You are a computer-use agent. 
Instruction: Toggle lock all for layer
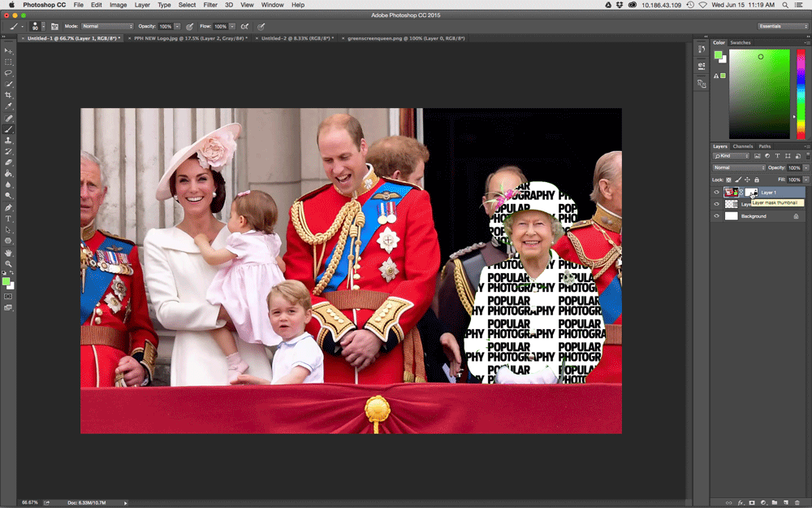tap(757, 180)
